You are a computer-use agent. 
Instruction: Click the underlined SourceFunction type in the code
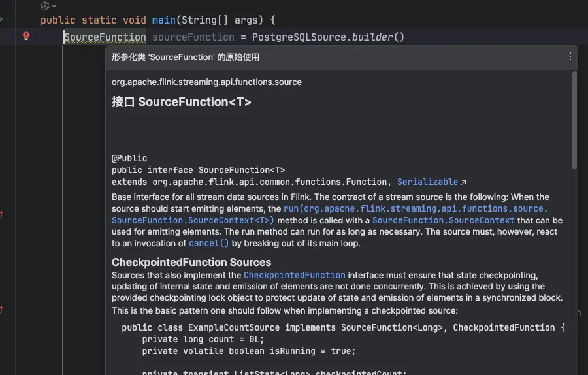click(x=105, y=37)
